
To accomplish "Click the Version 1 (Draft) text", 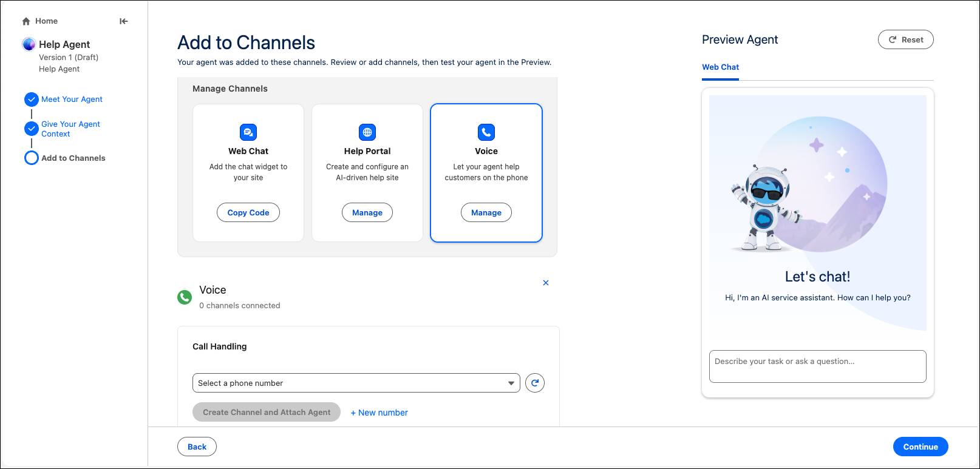I will pos(69,58).
